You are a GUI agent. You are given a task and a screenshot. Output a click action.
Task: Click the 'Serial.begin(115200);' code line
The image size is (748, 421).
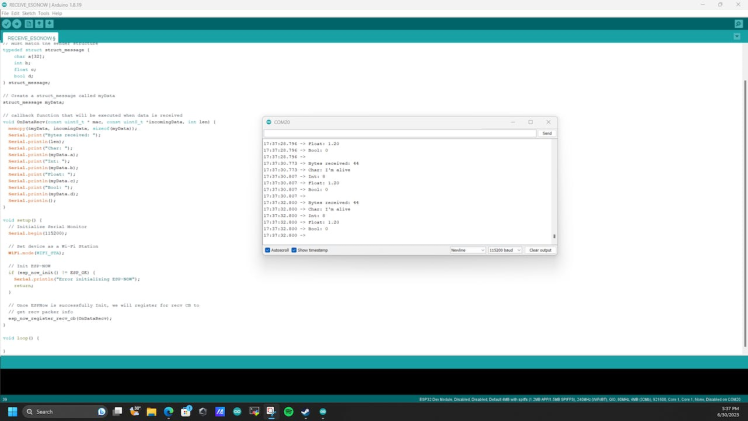38,233
